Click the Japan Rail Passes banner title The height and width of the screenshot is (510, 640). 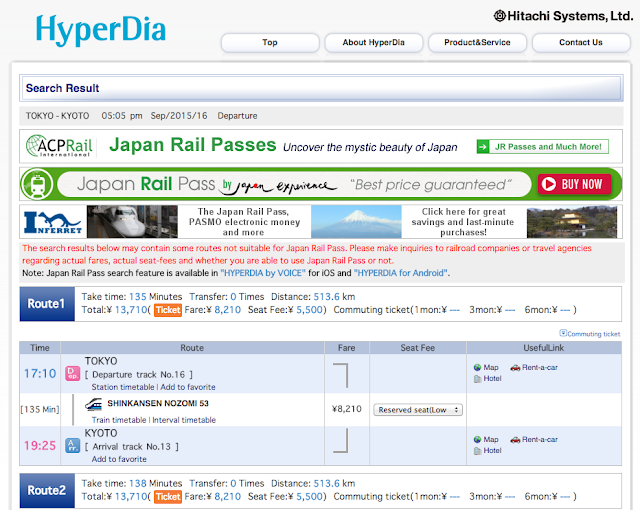(193, 145)
